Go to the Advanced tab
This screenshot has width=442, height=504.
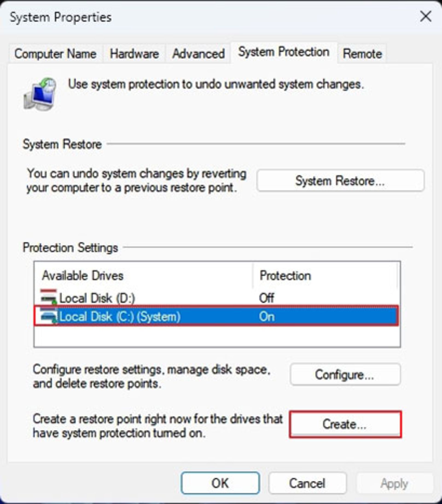[x=198, y=53]
